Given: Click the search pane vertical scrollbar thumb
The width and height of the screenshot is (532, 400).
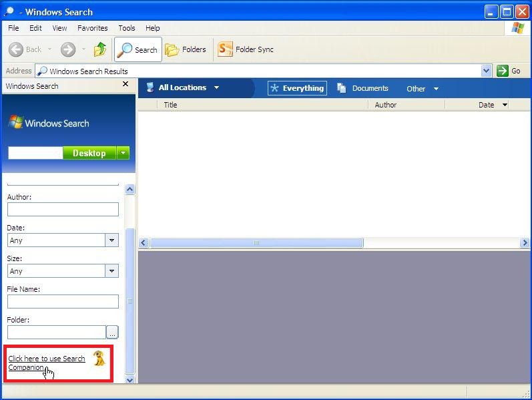Looking at the screenshot, I should click(x=130, y=301).
